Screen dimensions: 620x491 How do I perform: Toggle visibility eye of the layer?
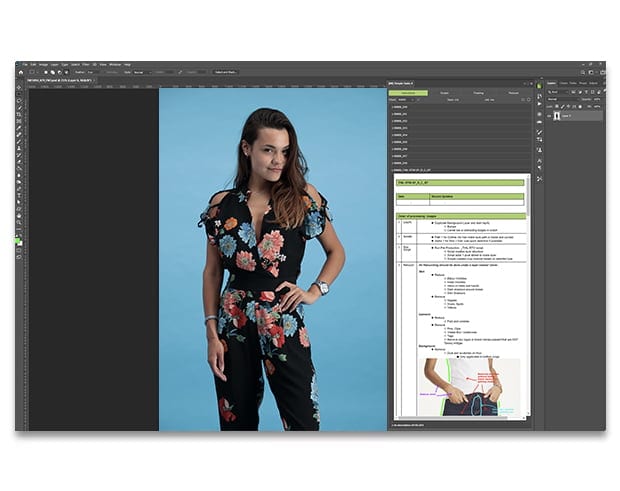click(548, 116)
